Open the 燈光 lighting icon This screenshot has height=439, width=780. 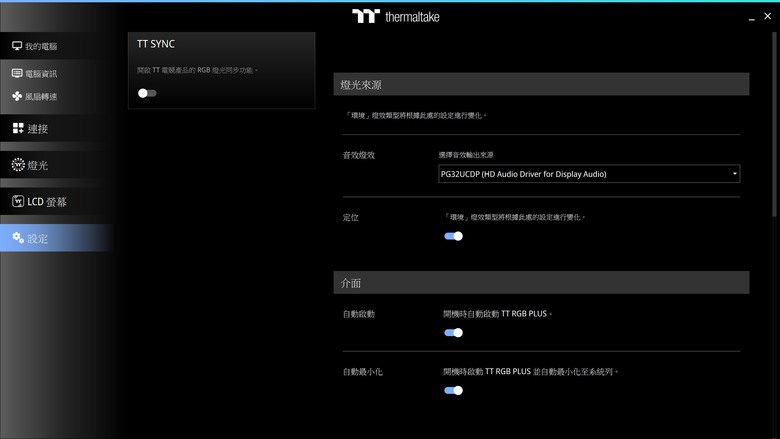click(x=18, y=165)
